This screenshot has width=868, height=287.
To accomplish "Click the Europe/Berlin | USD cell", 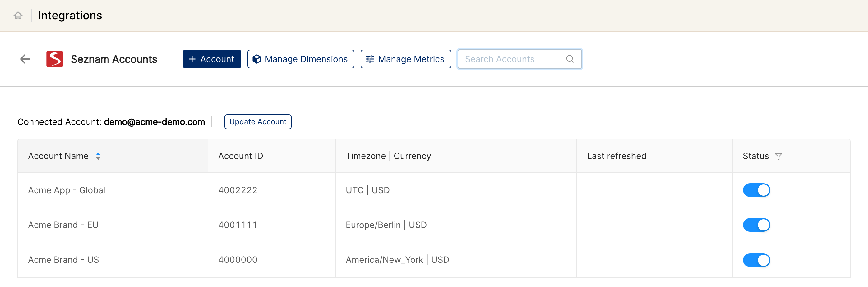I will [x=456, y=225].
